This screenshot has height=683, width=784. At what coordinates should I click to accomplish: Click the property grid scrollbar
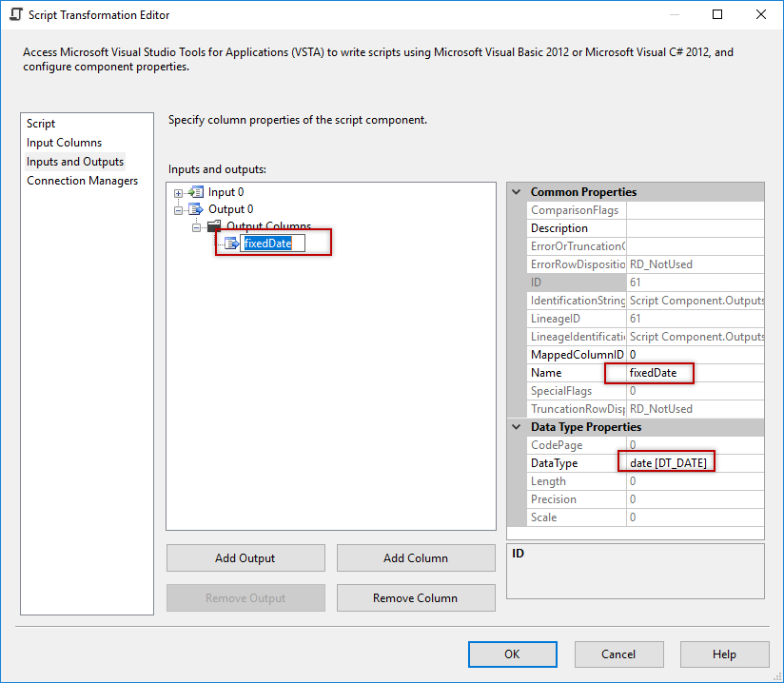tap(769, 352)
